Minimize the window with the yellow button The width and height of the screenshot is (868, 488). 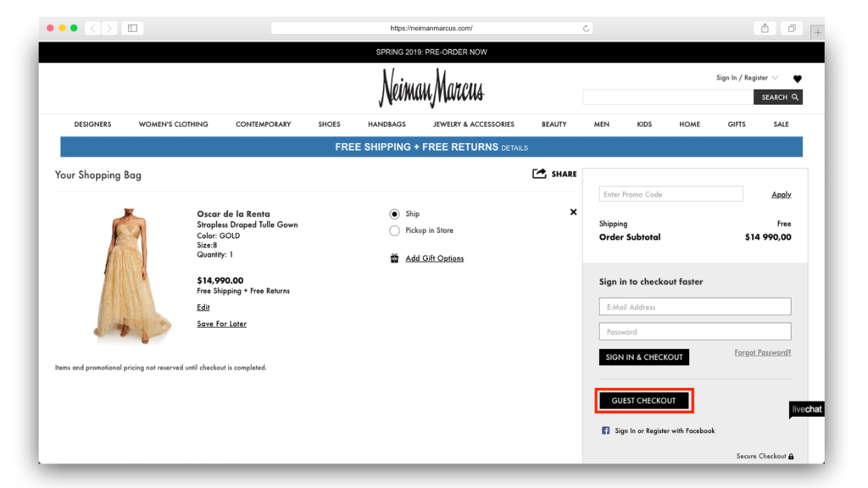pos(62,28)
